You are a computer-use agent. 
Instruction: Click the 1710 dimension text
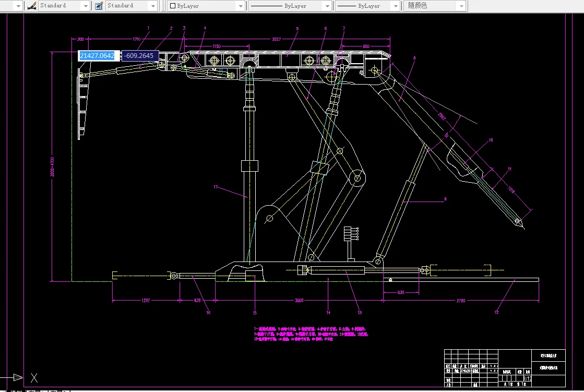(x=136, y=39)
